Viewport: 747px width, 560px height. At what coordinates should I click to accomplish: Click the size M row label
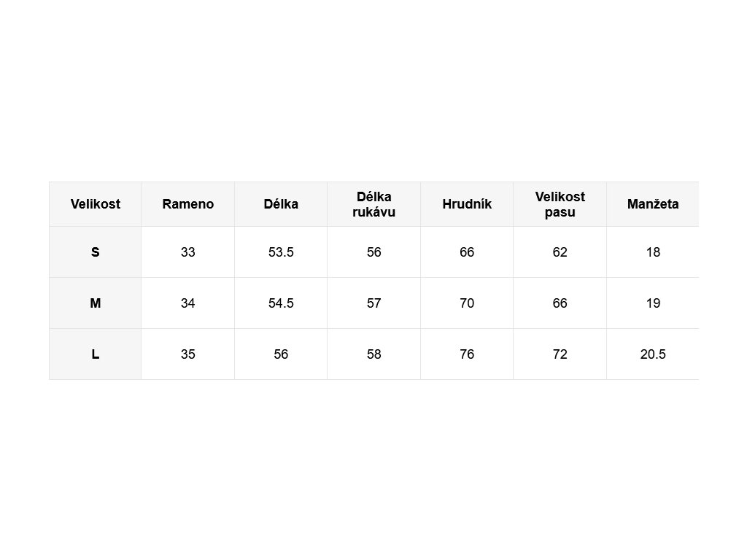(96, 303)
